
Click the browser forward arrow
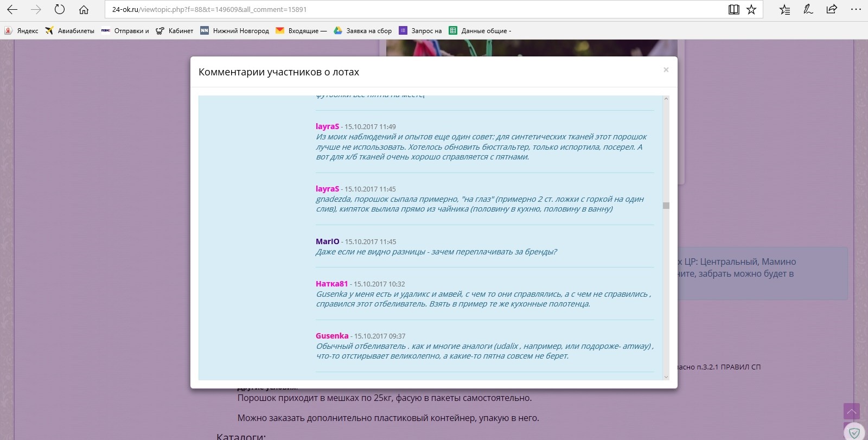tap(36, 9)
